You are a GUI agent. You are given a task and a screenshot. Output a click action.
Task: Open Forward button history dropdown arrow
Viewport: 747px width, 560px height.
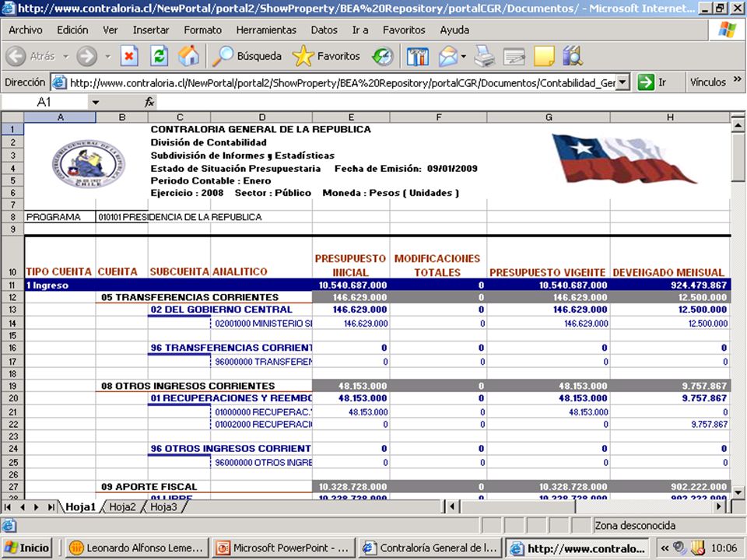(x=107, y=57)
